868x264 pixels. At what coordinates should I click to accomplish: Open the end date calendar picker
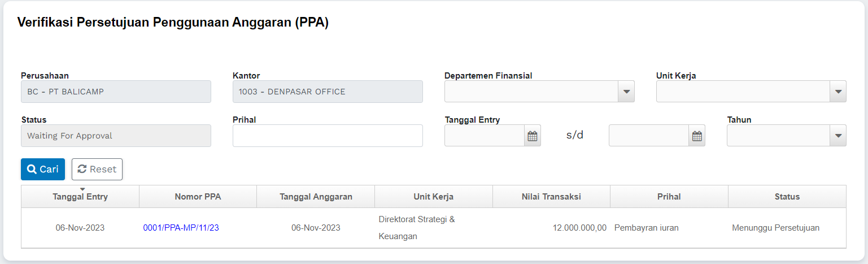[697, 136]
